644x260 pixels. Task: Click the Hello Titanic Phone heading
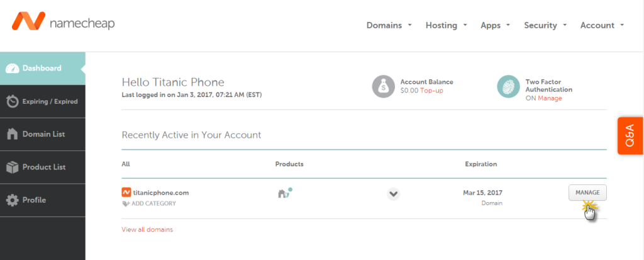(173, 82)
